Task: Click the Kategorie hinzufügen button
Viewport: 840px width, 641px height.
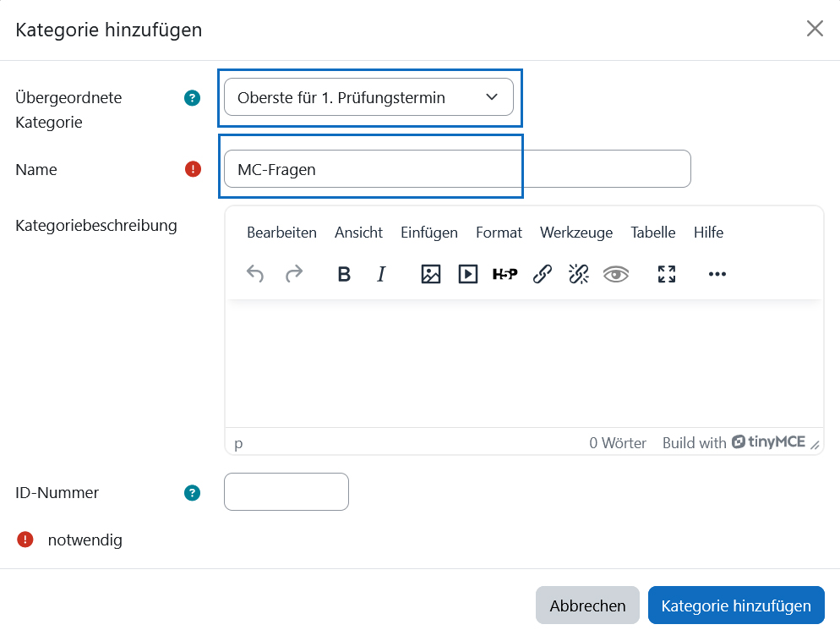Action: pos(736,605)
